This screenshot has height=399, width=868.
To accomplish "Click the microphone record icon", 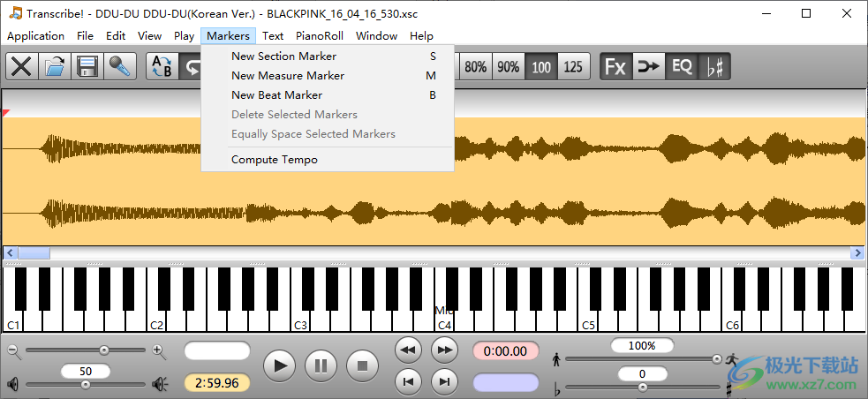I will (x=119, y=67).
